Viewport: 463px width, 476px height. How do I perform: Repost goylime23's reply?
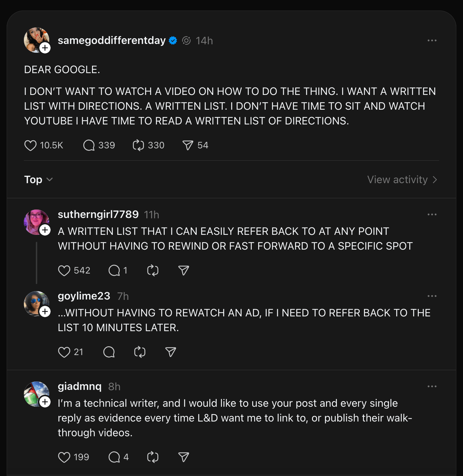tap(140, 352)
